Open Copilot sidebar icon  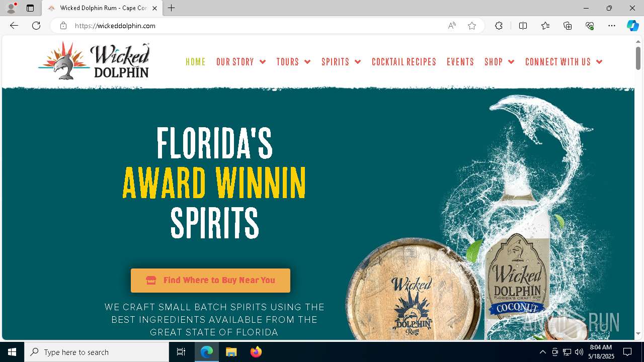632,26
